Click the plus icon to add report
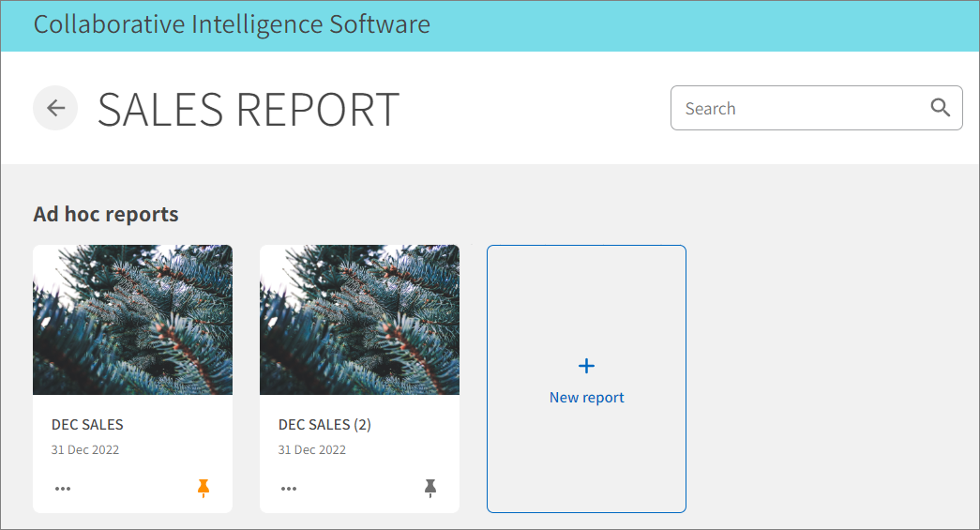 (586, 366)
